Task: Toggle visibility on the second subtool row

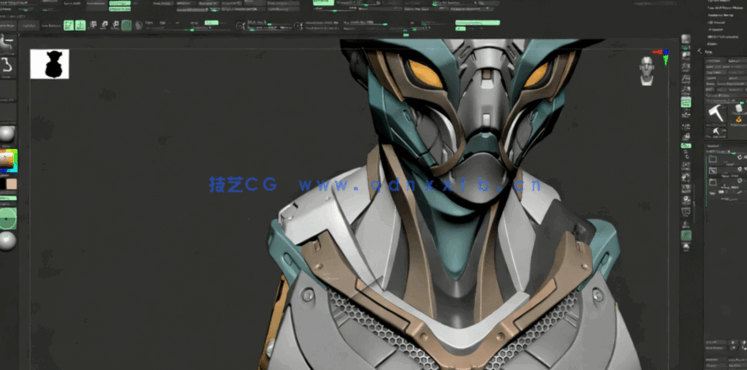Action: (740, 169)
